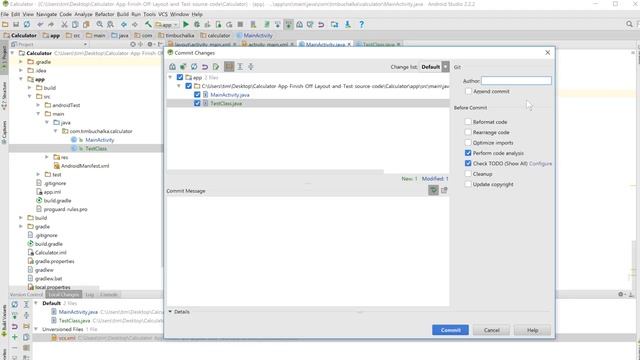Click the green Run app play icon
The width and height of the screenshot is (640, 360).
coord(186,24)
